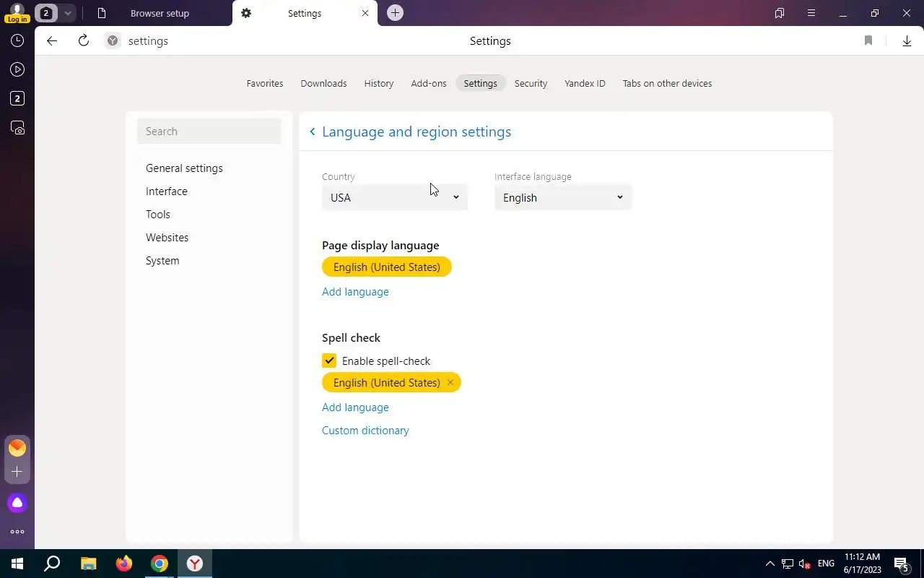The height and width of the screenshot is (578, 924).
Task: Launch Chrome from the taskbar
Action: 160,564
